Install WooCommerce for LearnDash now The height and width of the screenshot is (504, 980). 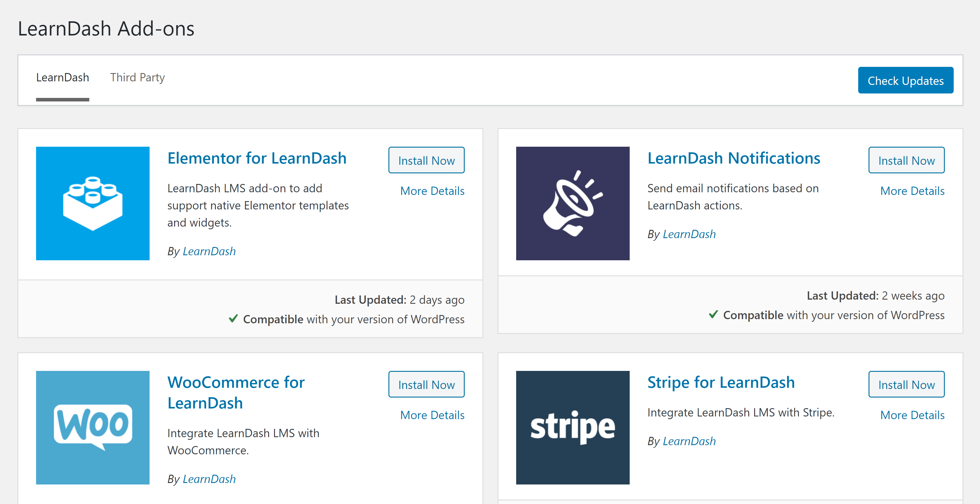(426, 385)
